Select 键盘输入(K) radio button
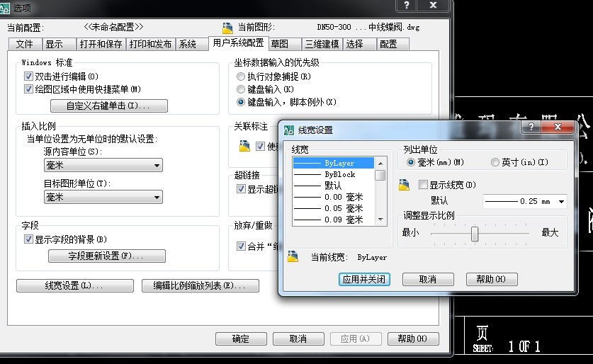593x364 pixels. pos(240,89)
